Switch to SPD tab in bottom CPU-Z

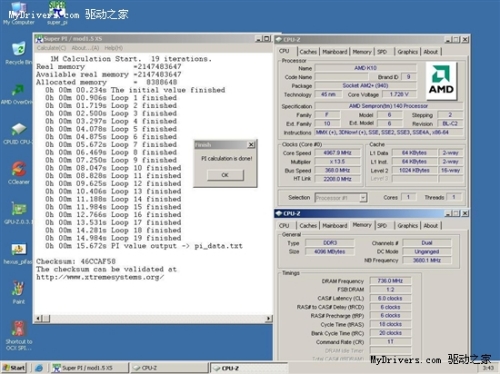(382, 226)
